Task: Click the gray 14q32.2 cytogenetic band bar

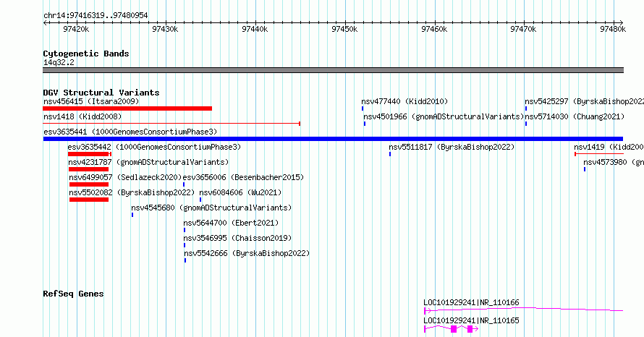Action: (333, 70)
